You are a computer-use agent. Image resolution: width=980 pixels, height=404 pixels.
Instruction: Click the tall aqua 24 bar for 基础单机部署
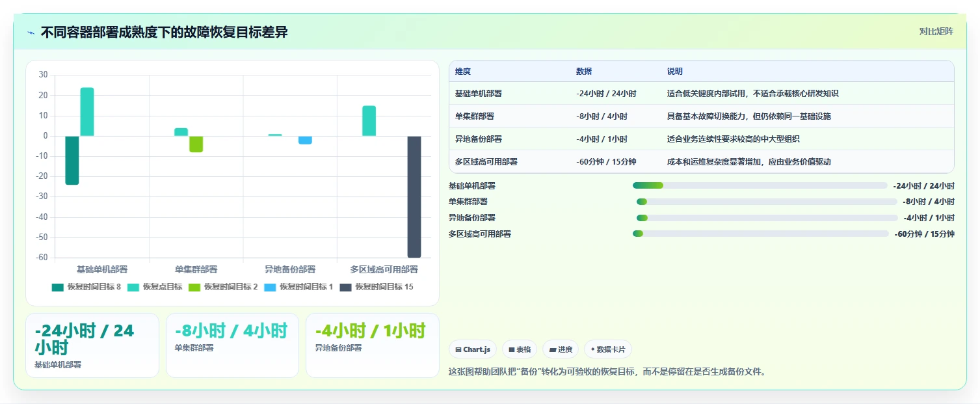point(87,112)
